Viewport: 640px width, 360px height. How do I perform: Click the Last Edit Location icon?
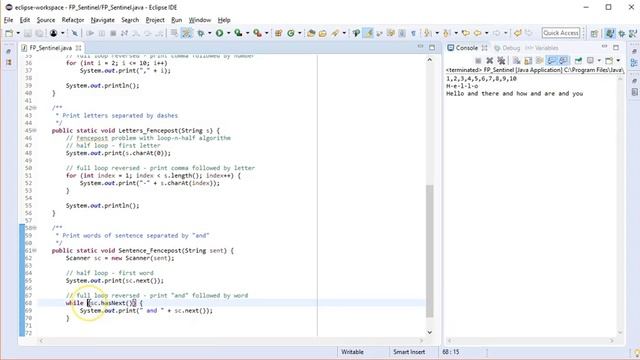[x=465, y=33]
